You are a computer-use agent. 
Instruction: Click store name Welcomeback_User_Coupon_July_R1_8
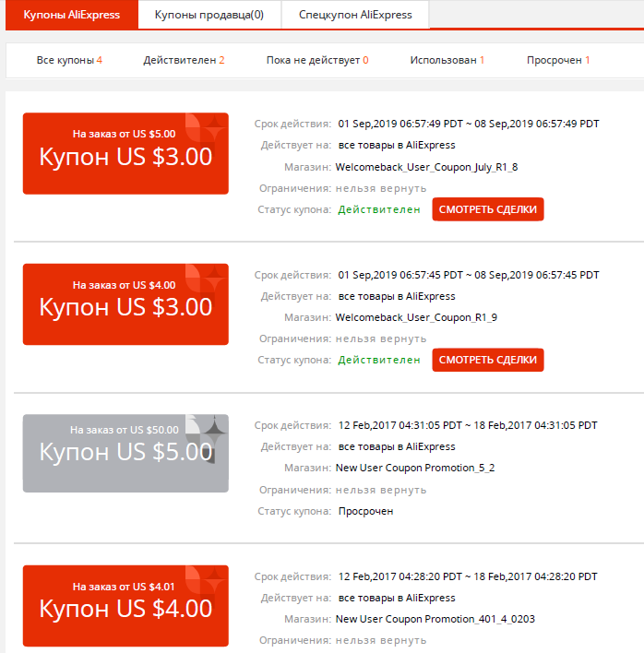tap(426, 168)
